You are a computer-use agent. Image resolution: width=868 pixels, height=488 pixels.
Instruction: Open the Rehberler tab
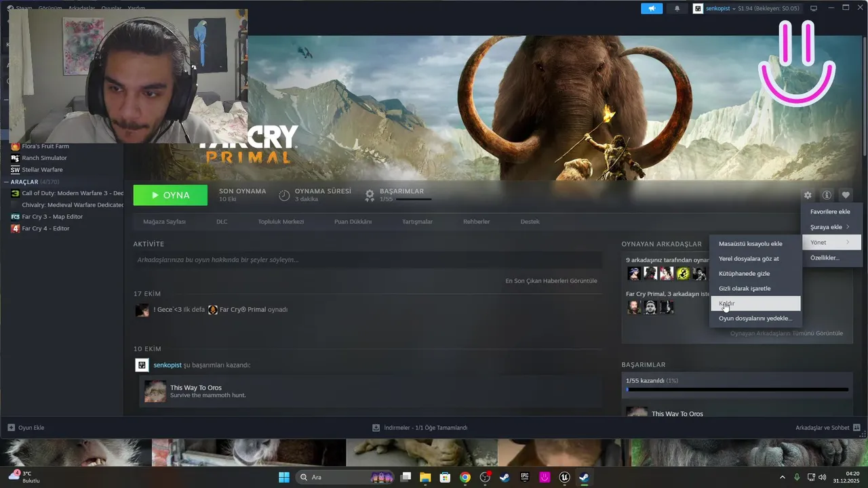[476, 222]
